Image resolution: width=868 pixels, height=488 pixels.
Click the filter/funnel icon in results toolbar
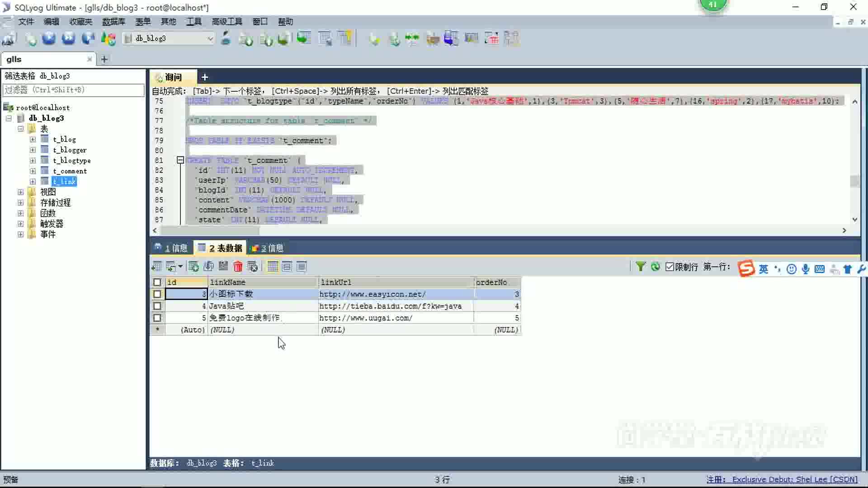tap(640, 266)
